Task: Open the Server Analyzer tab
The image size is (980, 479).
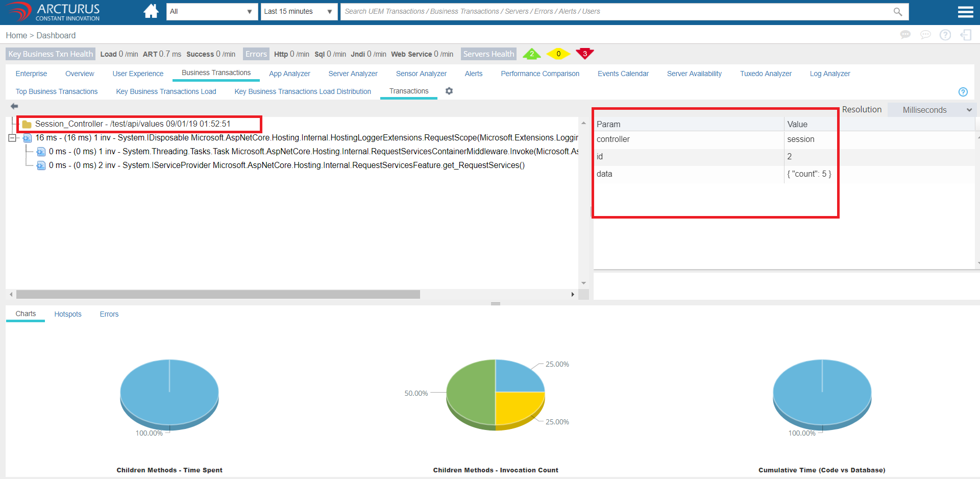Action: tap(353, 74)
